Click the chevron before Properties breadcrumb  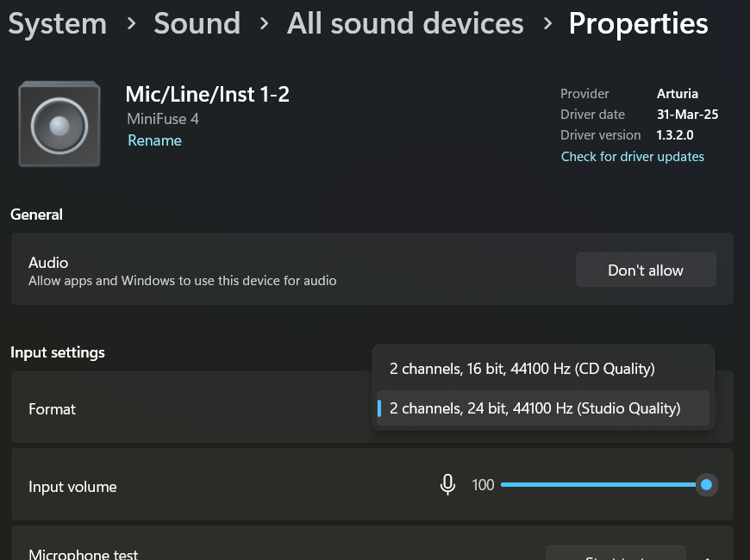click(547, 23)
